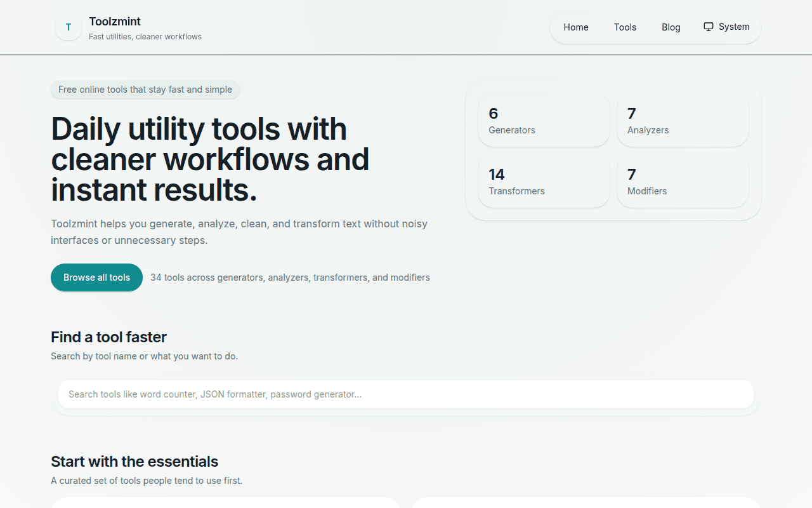Select the 14 Transformers stat card
The width and height of the screenshot is (812, 508).
544,182
